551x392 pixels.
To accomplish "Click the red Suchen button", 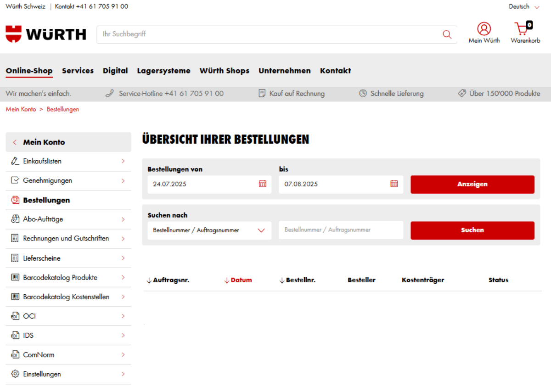I will (x=472, y=230).
